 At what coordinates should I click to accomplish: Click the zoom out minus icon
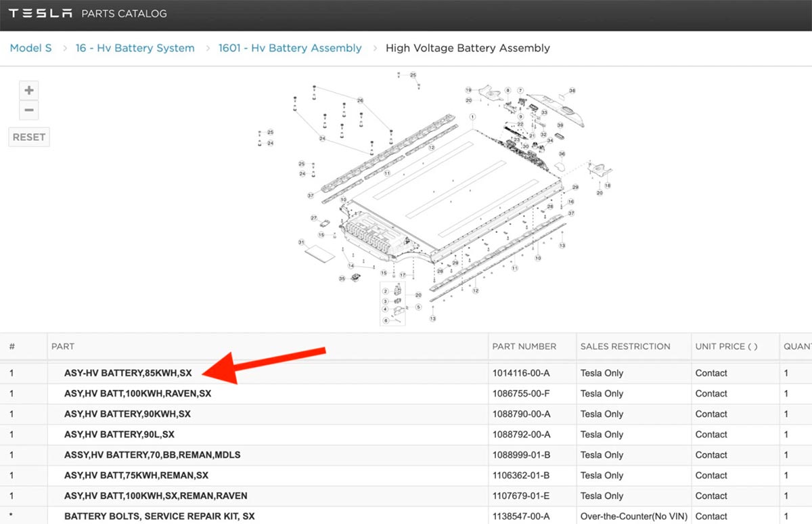point(29,110)
